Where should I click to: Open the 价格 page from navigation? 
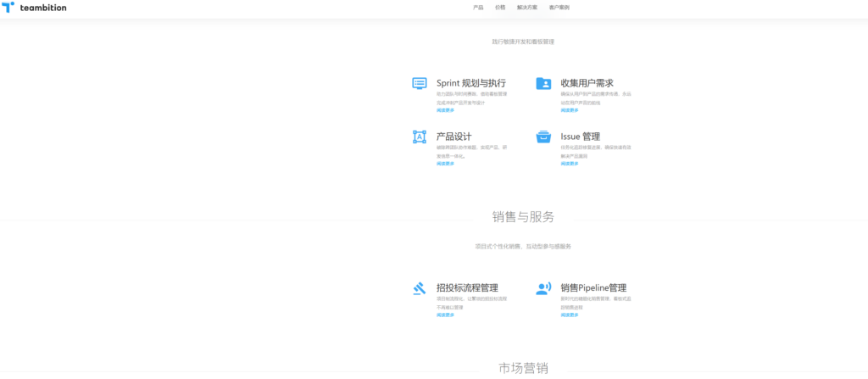tap(500, 8)
